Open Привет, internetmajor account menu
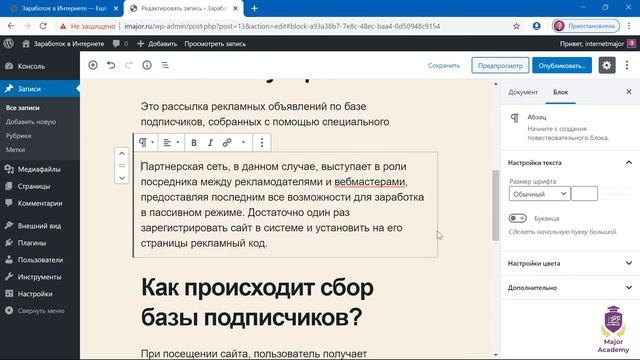The width and height of the screenshot is (640, 360). (598, 44)
